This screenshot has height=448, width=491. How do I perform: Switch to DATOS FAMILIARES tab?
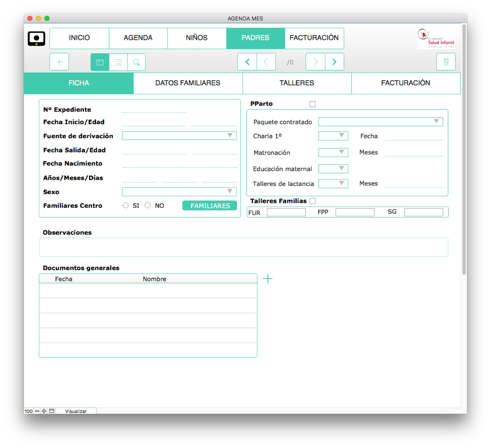pos(188,83)
